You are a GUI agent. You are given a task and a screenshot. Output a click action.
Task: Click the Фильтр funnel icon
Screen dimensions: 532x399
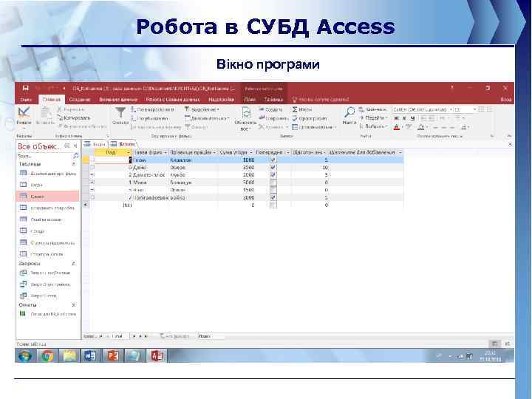(x=120, y=112)
